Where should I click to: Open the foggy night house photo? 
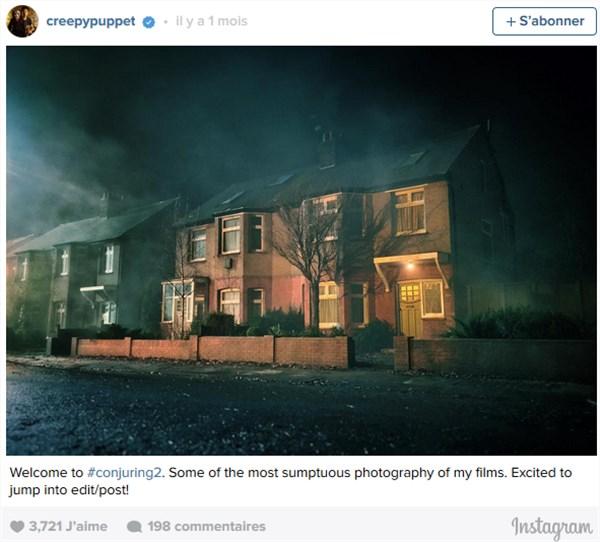[301, 250]
